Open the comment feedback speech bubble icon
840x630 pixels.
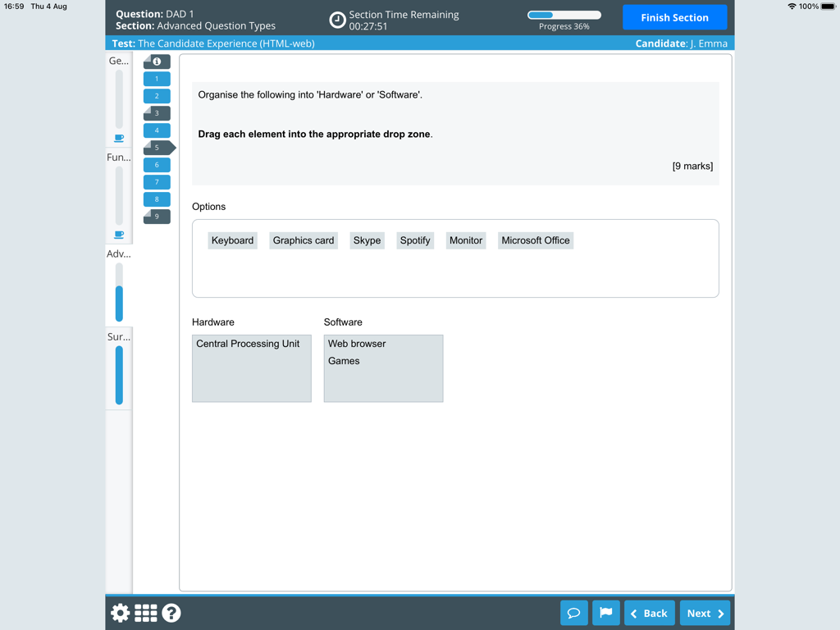[x=573, y=613]
